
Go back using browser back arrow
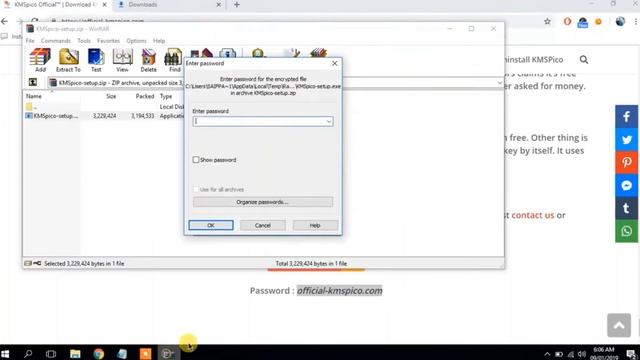(x=4, y=21)
